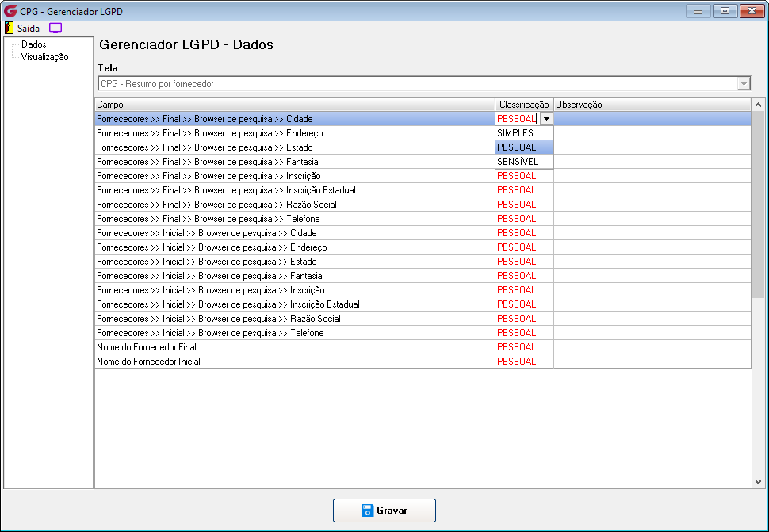Open the Saída menu label
769x532 pixels.
pos(29,29)
